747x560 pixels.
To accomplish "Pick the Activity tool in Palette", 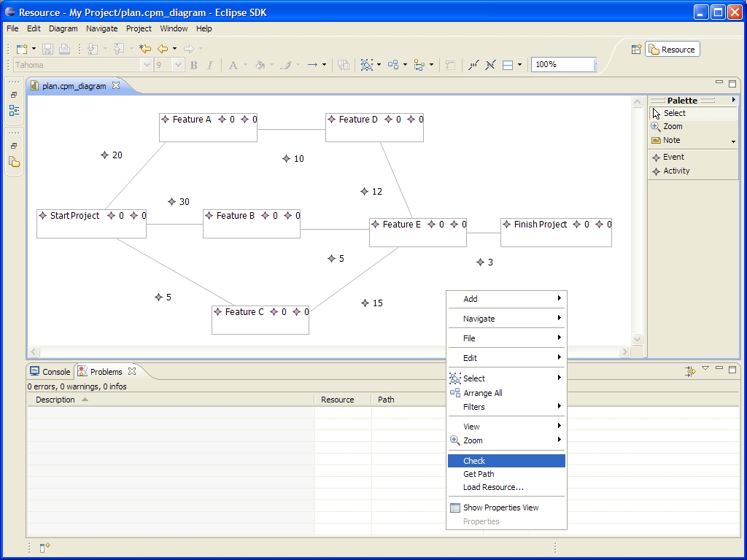I will (676, 171).
